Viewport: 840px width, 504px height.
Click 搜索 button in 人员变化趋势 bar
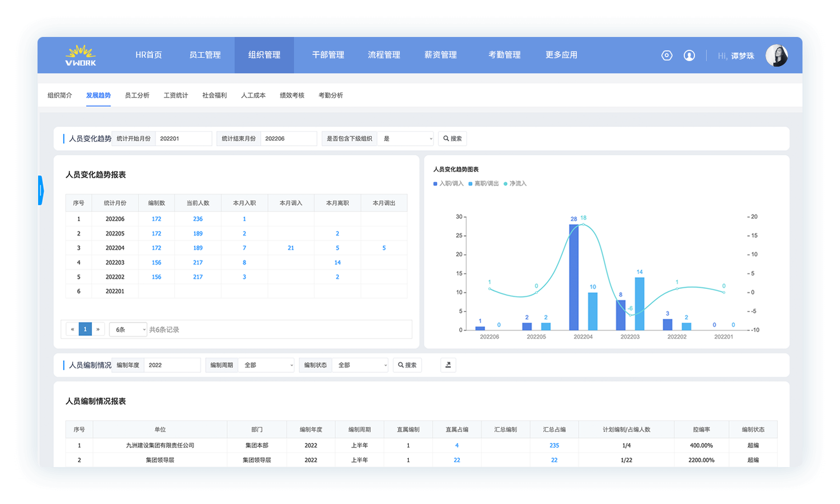coord(452,138)
